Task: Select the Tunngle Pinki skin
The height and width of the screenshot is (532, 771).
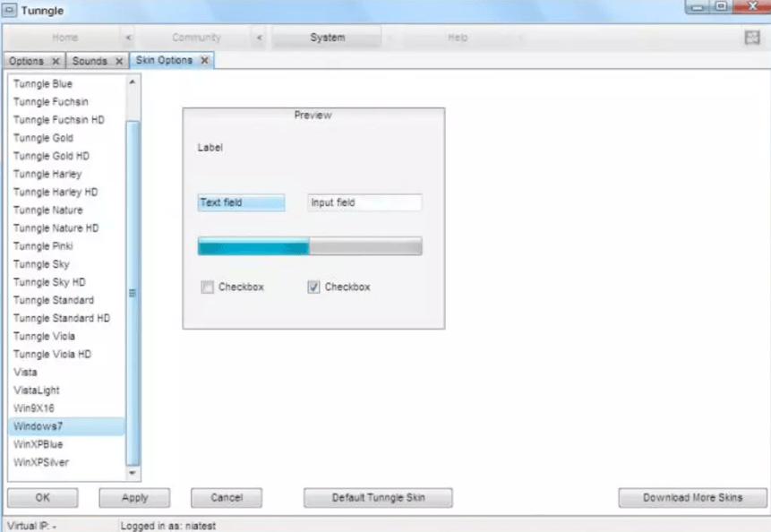Action: 67,245
